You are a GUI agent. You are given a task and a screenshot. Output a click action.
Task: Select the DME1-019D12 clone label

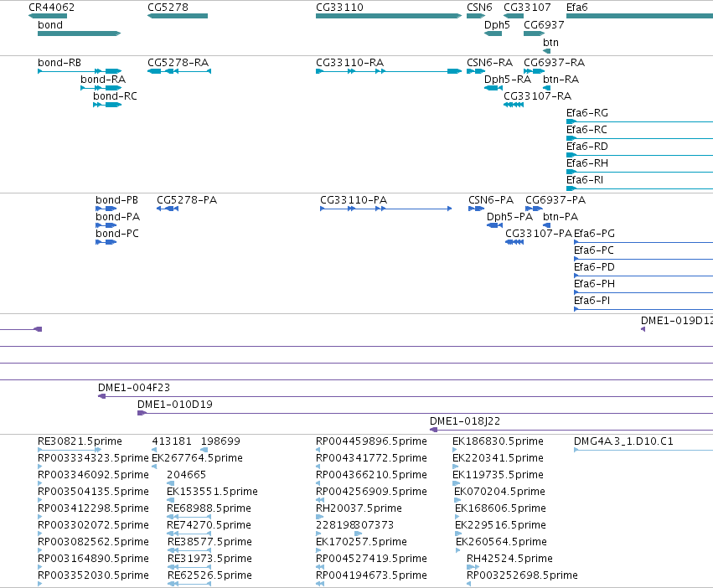point(677,321)
